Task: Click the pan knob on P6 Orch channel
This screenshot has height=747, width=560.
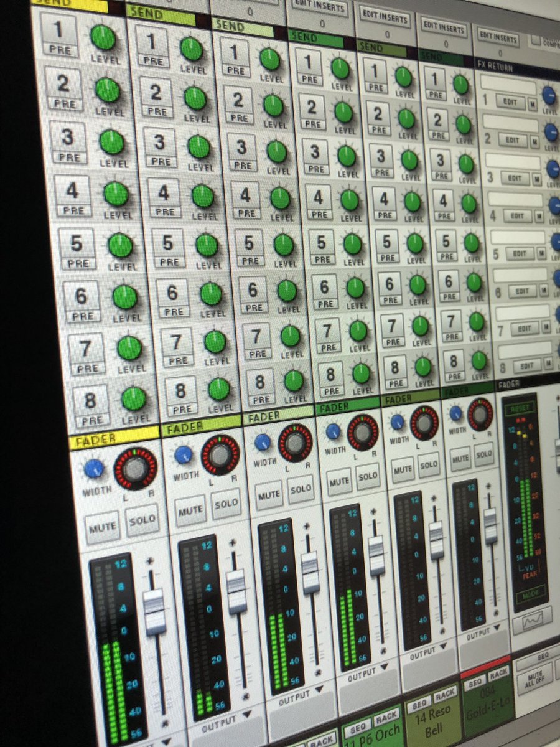Action: click(x=363, y=431)
